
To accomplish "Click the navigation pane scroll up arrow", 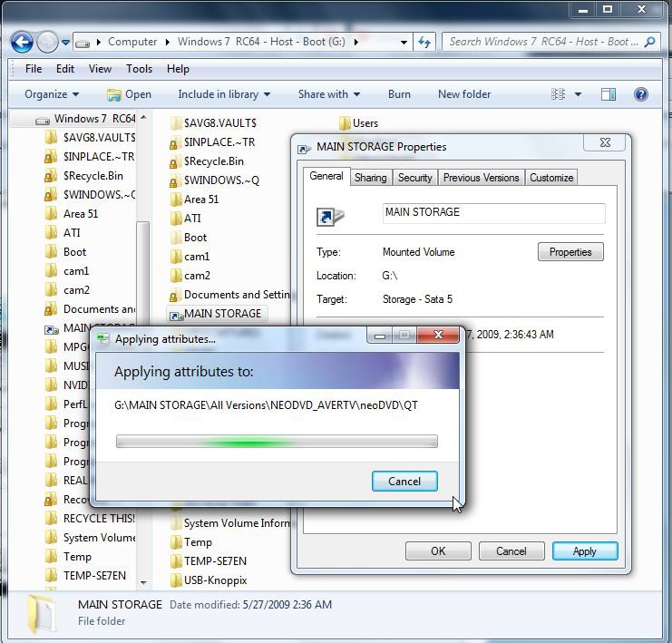I will [143, 117].
